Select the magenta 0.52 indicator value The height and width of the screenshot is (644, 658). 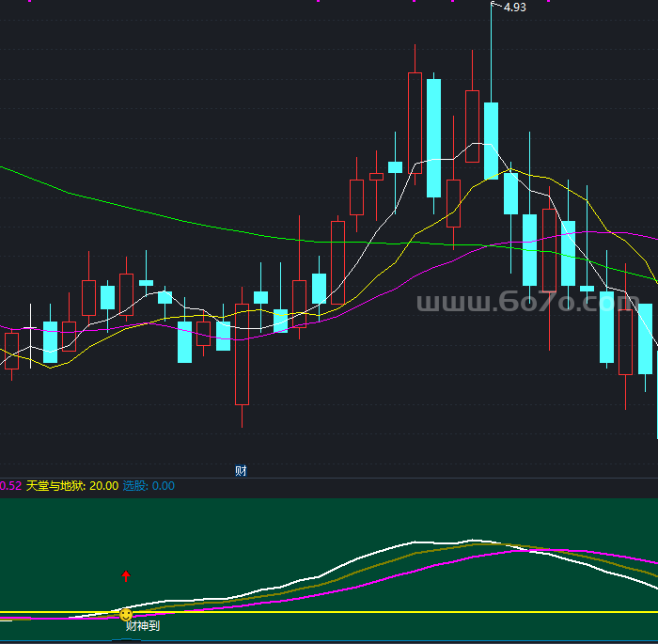(10, 486)
